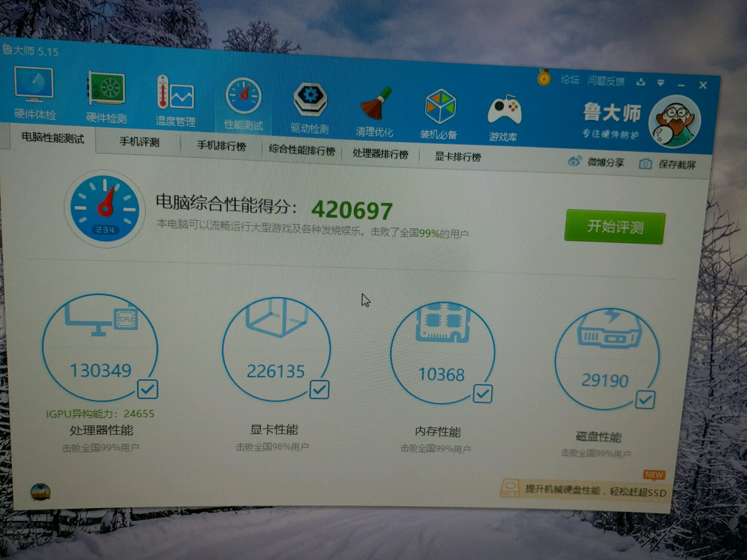The image size is (747, 560).
Task: Click IGPU异构能力: 24655 text
Action: tap(100, 414)
